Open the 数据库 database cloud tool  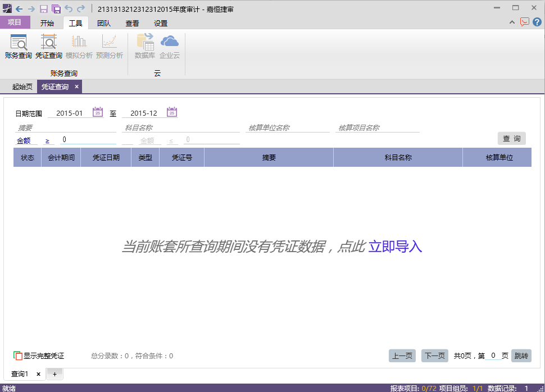[145, 47]
